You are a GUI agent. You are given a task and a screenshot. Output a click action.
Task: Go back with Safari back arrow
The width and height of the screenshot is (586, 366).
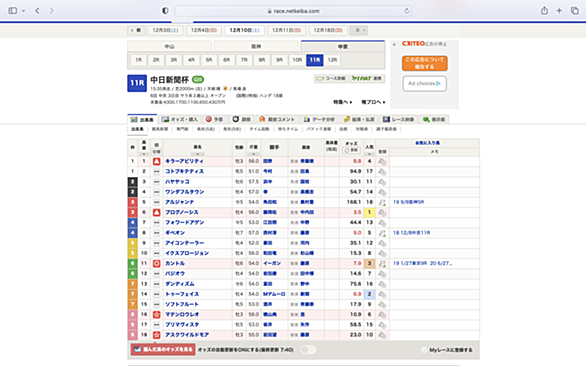[37, 11]
